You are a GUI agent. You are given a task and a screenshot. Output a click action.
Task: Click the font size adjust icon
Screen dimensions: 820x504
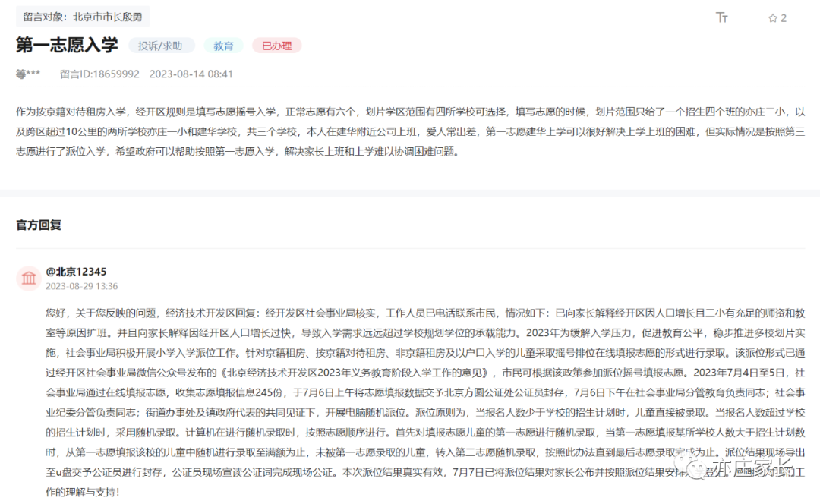point(722,17)
